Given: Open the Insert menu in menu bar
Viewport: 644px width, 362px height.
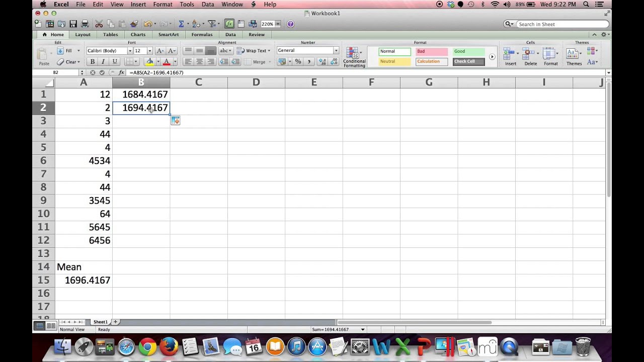Looking at the screenshot, I should click(138, 5).
